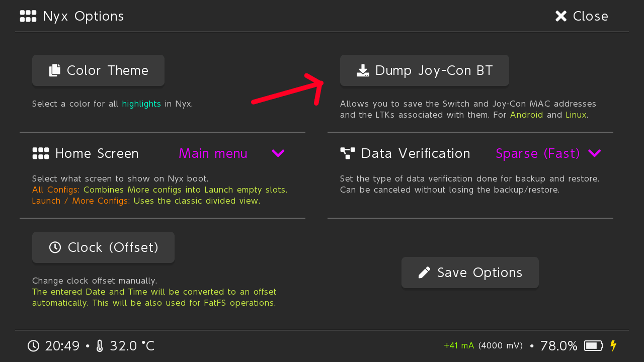The image size is (644, 362).
Task: Click the Nyx Options grid icon
Action: [28, 16]
